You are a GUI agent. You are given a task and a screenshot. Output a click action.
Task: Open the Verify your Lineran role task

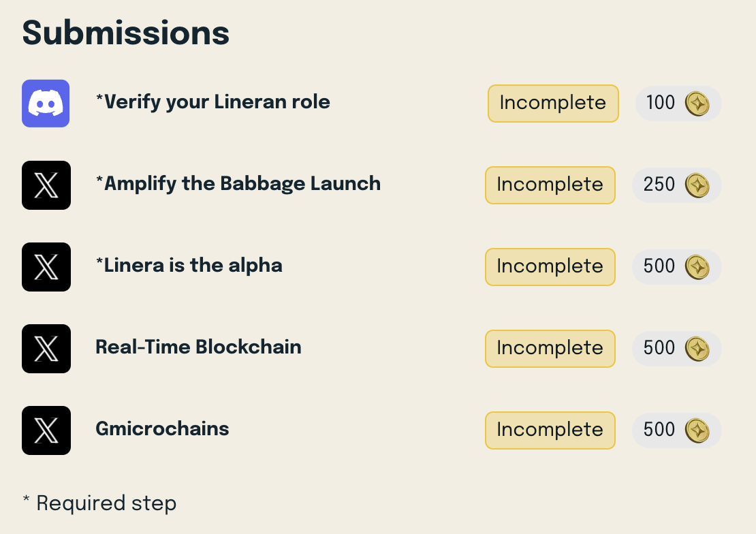(x=213, y=102)
